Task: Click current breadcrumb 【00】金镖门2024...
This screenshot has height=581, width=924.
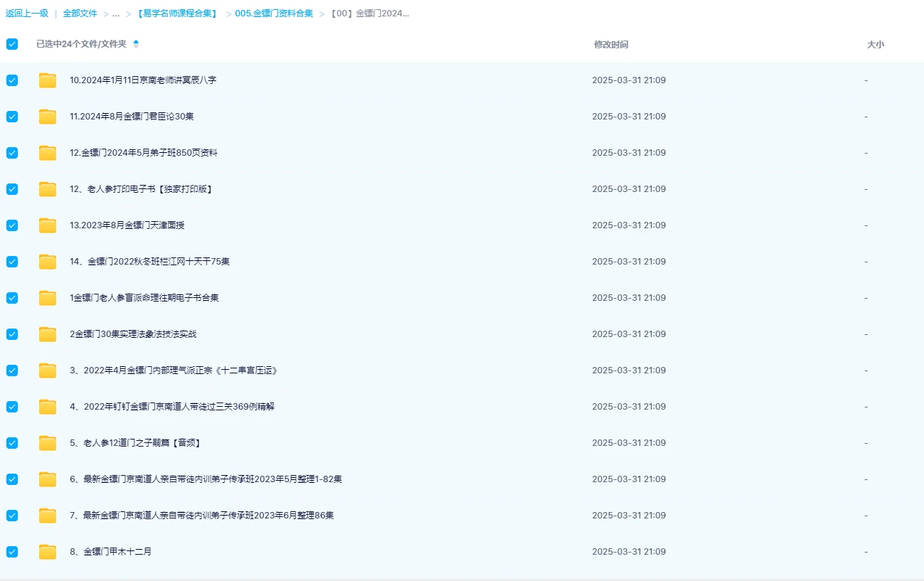Action: click(369, 14)
